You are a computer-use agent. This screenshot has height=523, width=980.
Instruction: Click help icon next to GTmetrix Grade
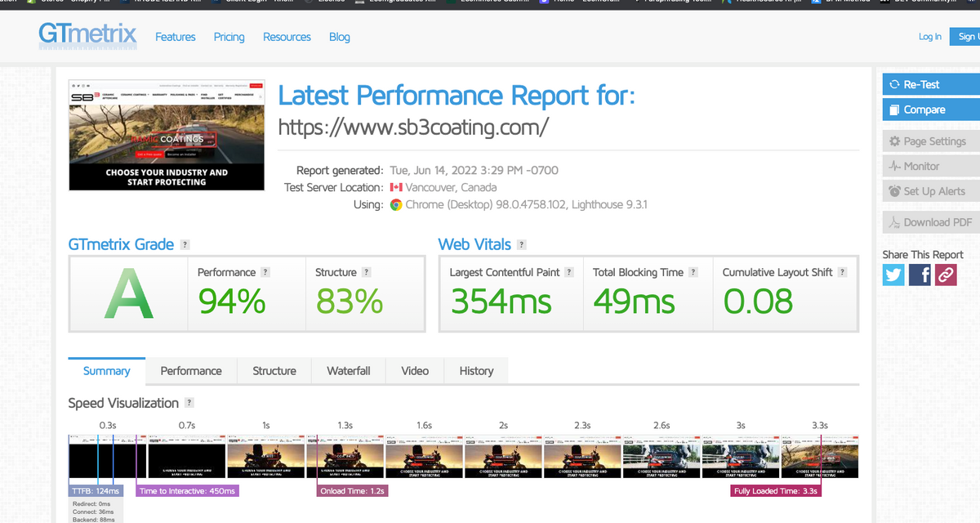pyautogui.click(x=185, y=244)
